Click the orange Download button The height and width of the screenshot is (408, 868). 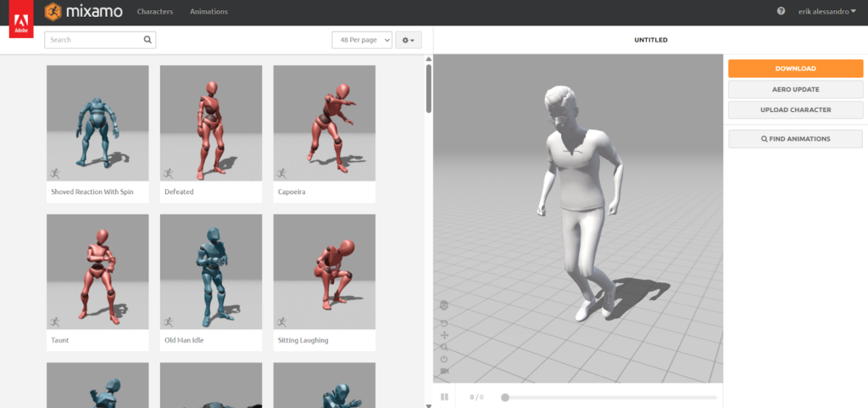[x=795, y=69]
